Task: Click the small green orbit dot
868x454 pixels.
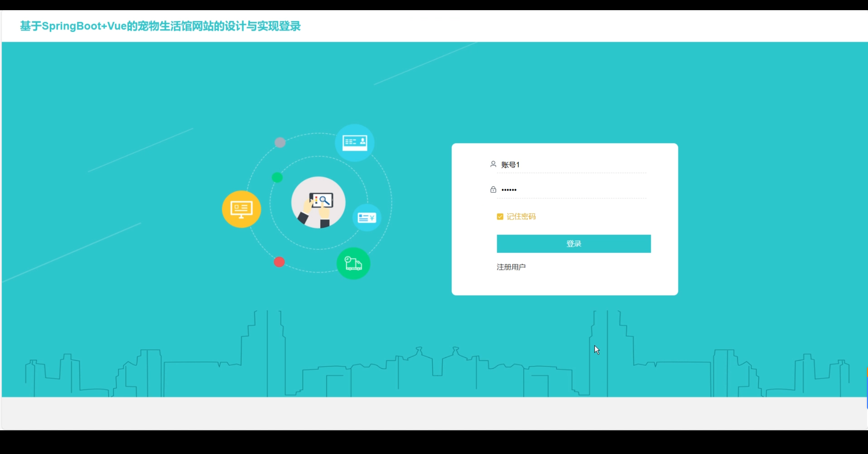Action: pos(277,177)
